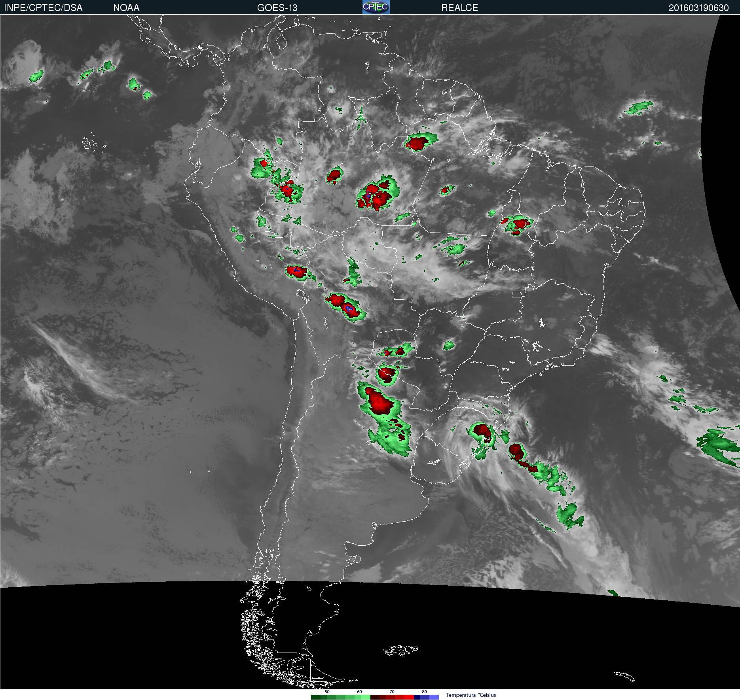The image size is (740, 700).
Task: Click the Temperatura °Celsius legend label
Action: pos(471,695)
